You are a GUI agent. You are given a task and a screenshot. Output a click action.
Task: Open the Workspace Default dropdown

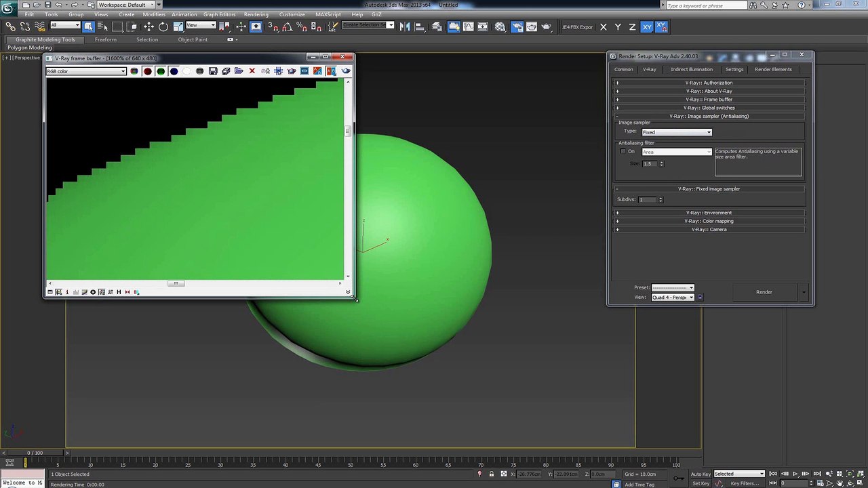click(x=126, y=5)
